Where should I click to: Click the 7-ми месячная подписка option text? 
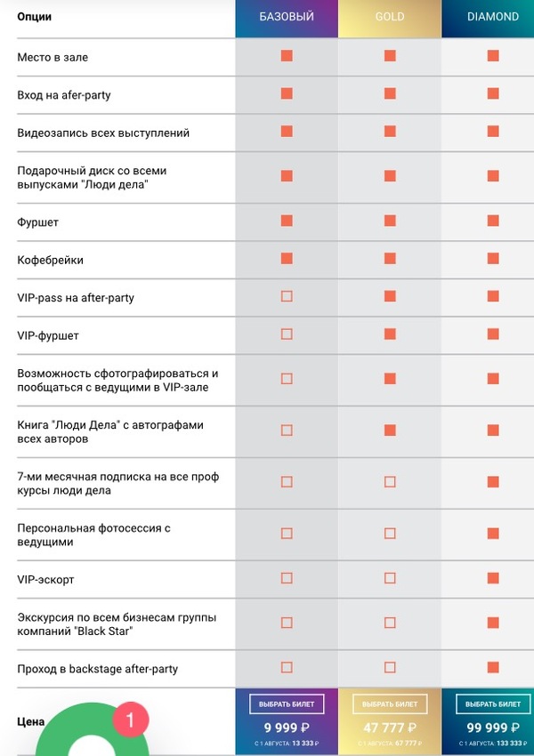point(118,483)
